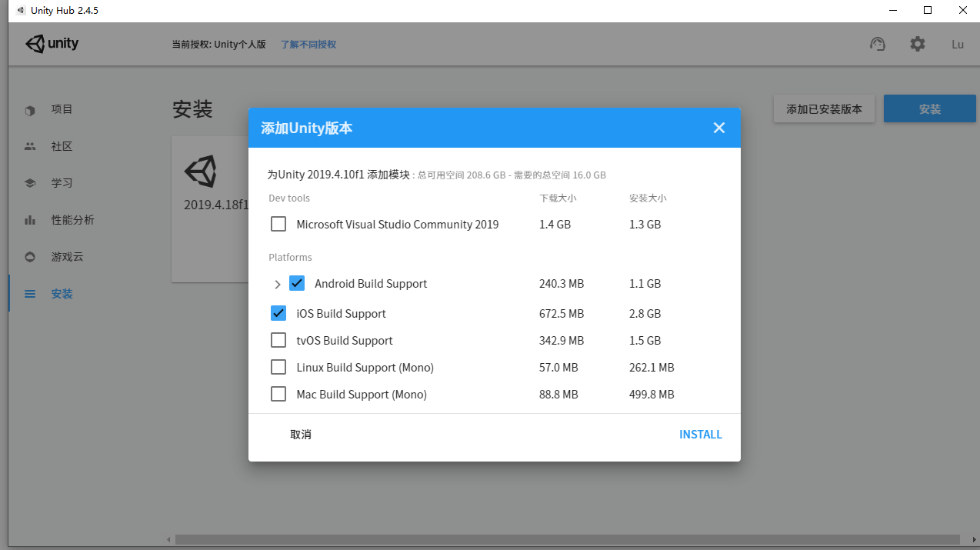Open the support headset icon
The width and height of the screenshot is (980, 550).
point(878,44)
